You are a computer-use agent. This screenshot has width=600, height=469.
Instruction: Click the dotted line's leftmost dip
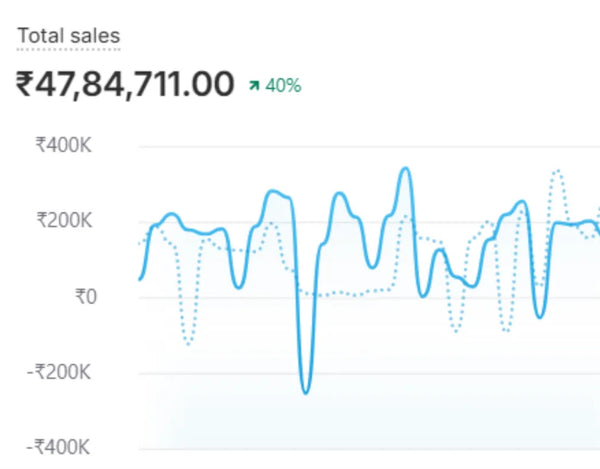tap(188, 343)
